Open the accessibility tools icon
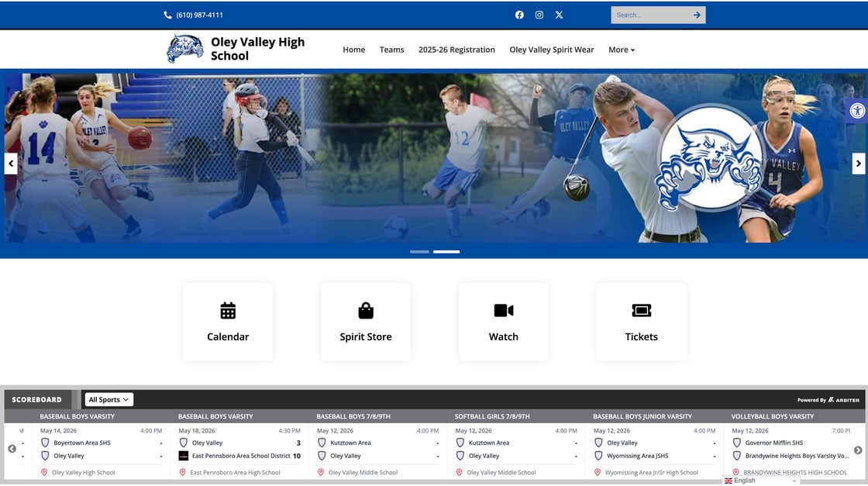The image size is (868, 486). (x=857, y=111)
